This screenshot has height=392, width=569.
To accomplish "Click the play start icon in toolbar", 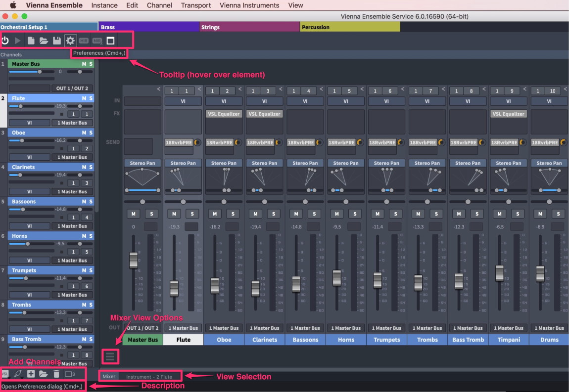I will point(17,40).
